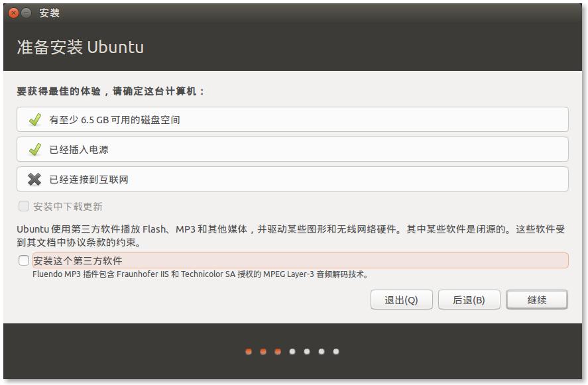Proceed by clicking the 继续 button
The image size is (588, 385).
(x=536, y=300)
